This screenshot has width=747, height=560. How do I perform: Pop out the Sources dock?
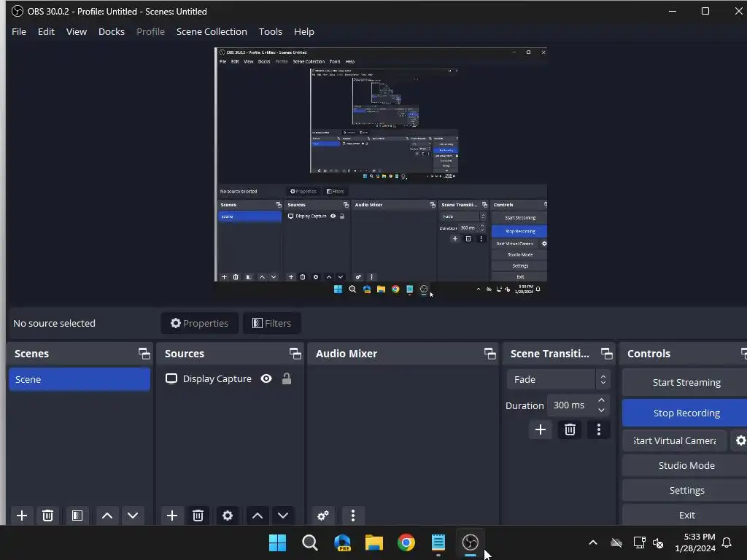pos(295,354)
